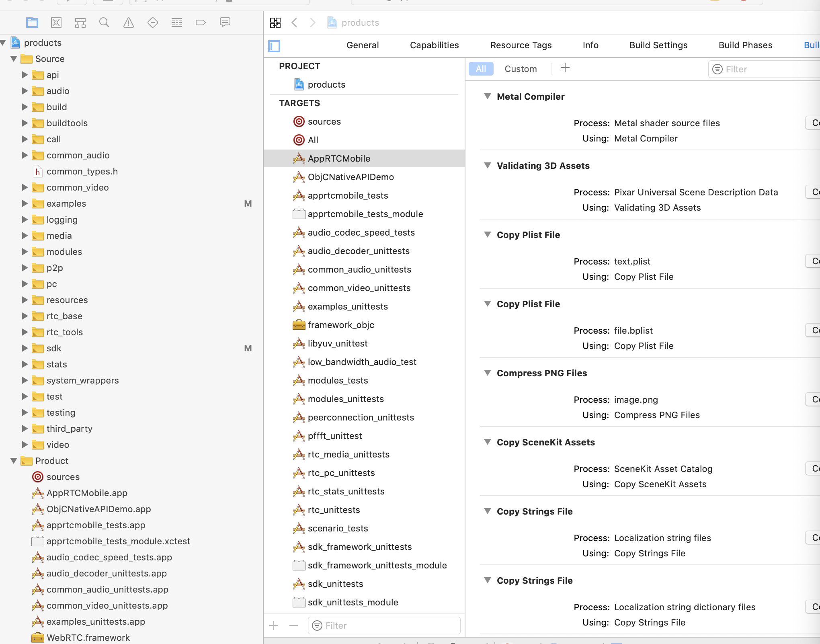Add a new build rule with plus button
Viewport: 820px width, 644px height.
click(x=565, y=68)
